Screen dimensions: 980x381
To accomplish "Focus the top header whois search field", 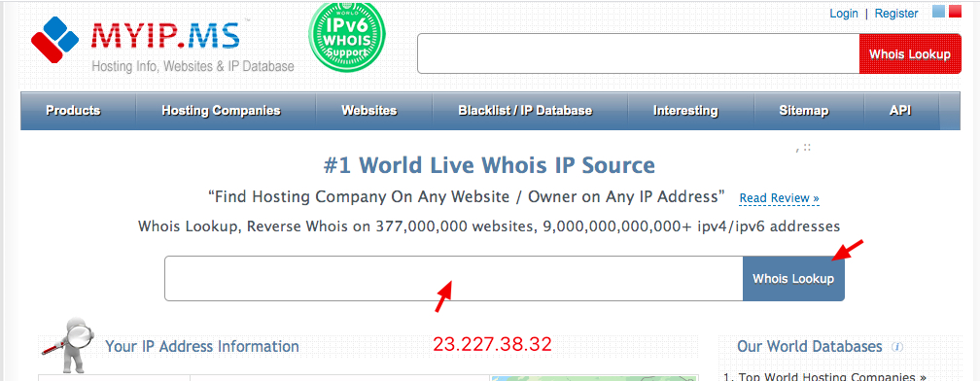I will pyautogui.click(x=638, y=53).
